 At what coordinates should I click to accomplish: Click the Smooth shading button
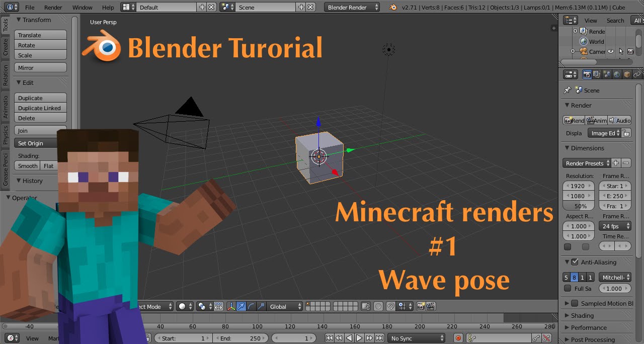(x=28, y=166)
